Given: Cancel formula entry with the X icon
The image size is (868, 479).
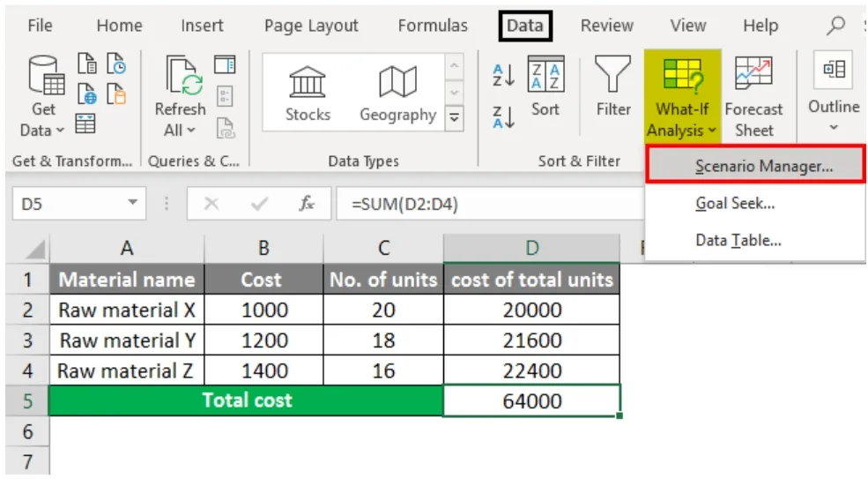Looking at the screenshot, I should click(x=211, y=204).
